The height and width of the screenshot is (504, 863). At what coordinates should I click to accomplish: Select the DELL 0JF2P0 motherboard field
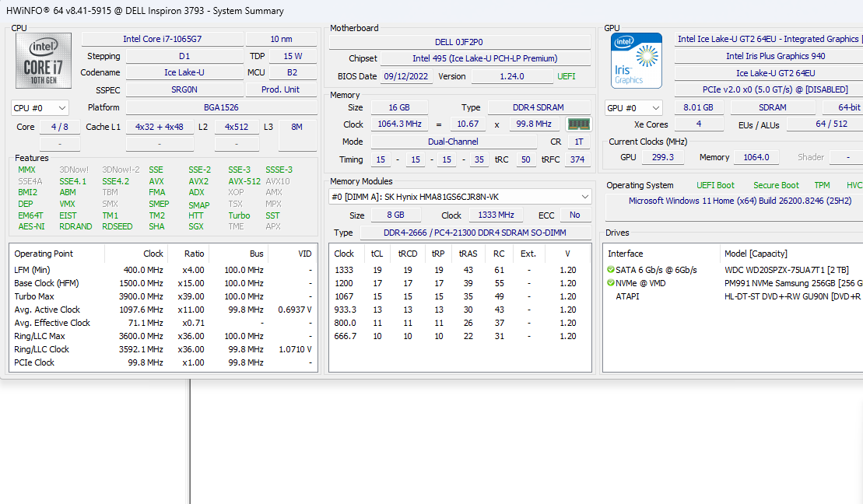coord(459,42)
